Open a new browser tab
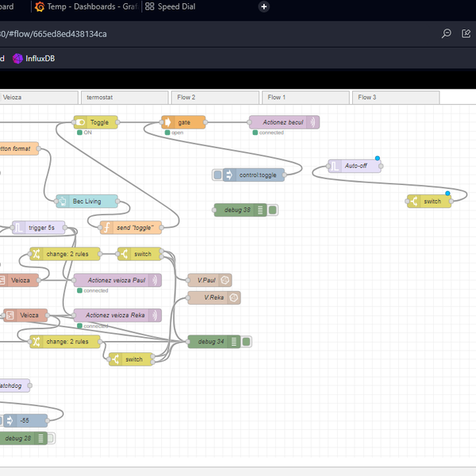476x476 pixels. 264,7
